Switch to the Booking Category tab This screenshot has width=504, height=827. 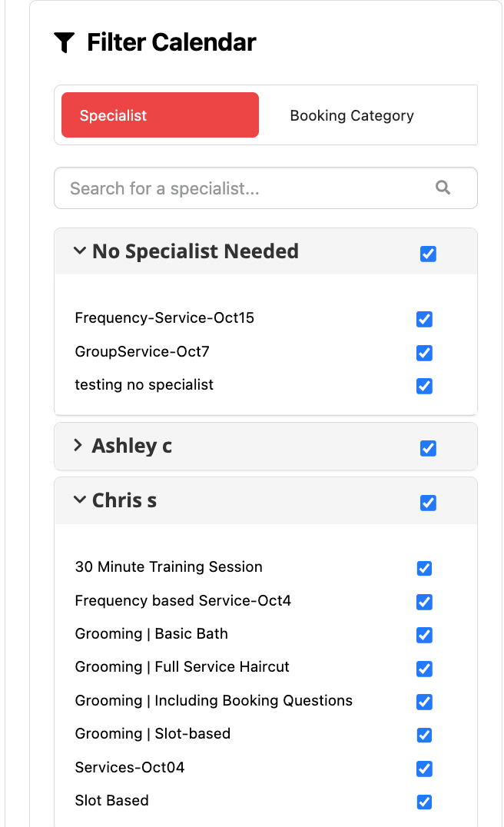pos(352,115)
